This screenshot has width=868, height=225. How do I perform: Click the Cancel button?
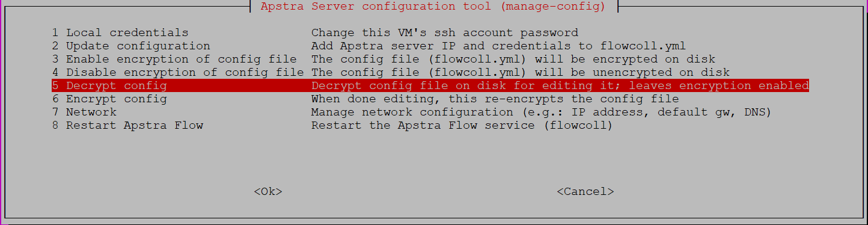585,191
